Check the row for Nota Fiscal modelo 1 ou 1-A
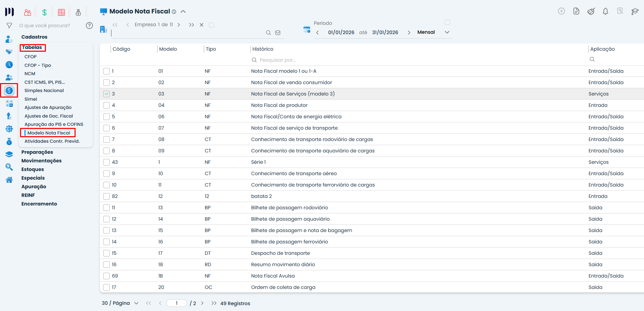Viewport: 644px width, 311px height. [x=107, y=71]
